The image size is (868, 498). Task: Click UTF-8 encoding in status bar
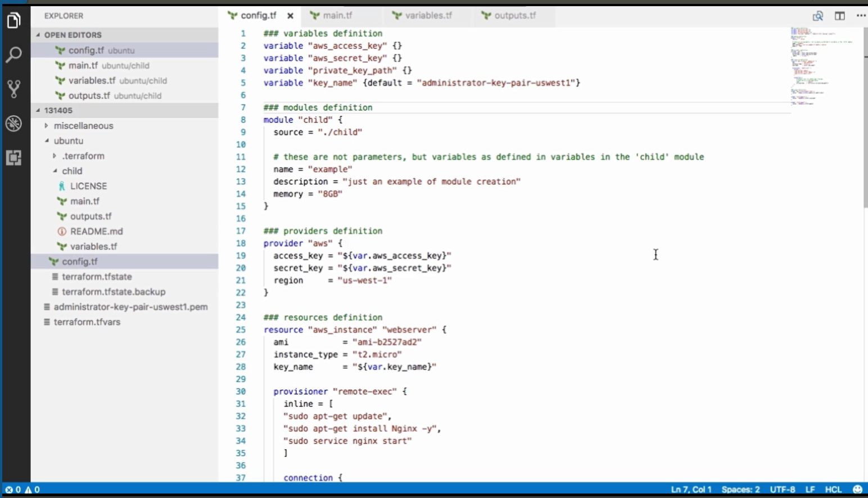pos(783,490)
